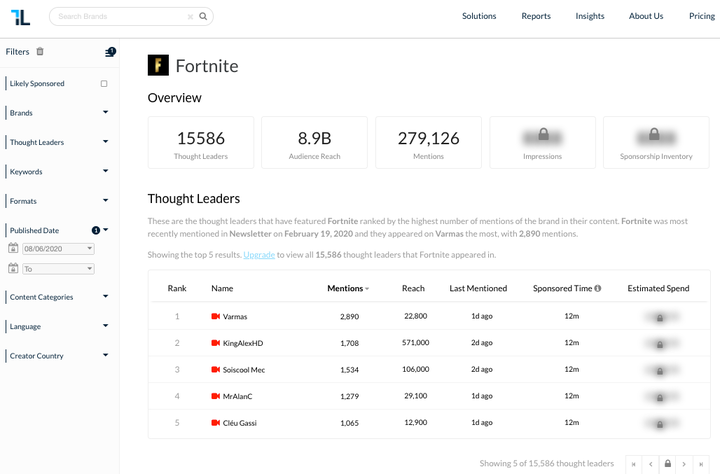This screenshot has height=474, width=720.
Task: Click the video icon beside MrAlanC
Action: click(215, 396)
